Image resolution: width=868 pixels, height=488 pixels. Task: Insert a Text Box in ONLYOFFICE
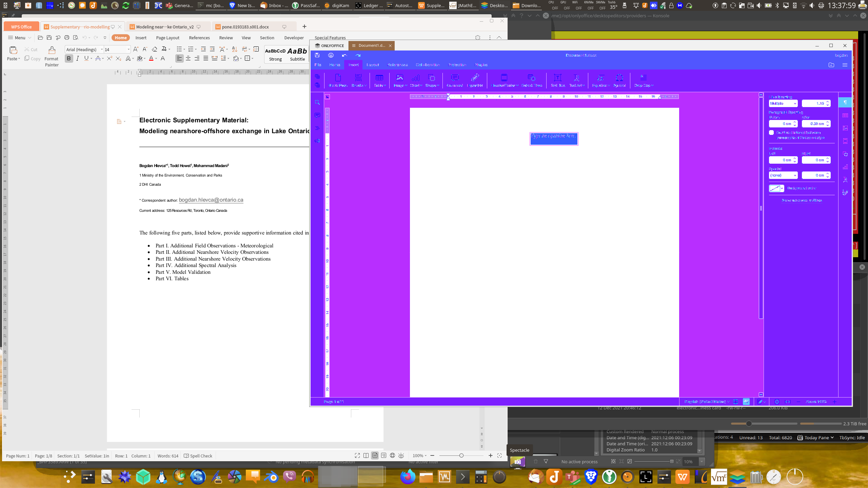pos(557,81)
